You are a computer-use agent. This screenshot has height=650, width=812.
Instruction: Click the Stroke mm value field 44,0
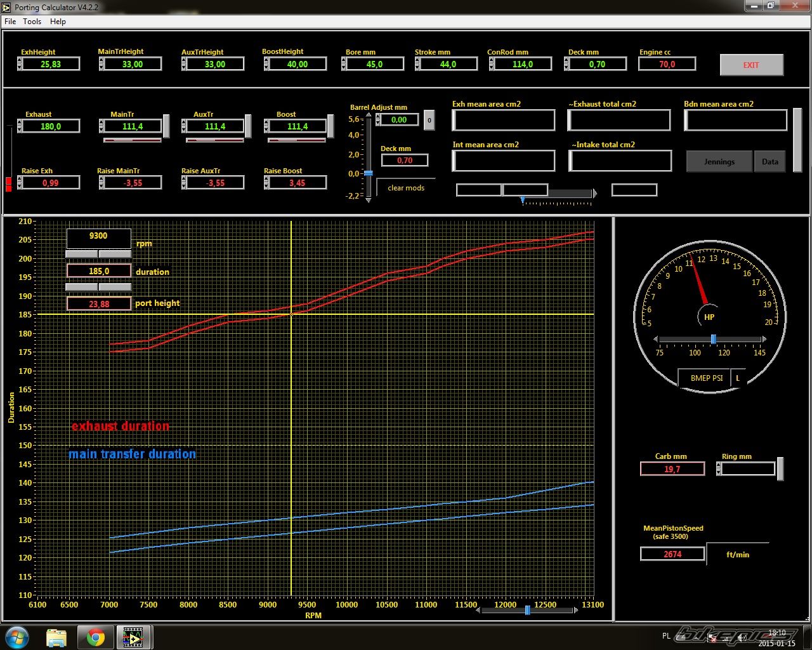click(449, 64)
